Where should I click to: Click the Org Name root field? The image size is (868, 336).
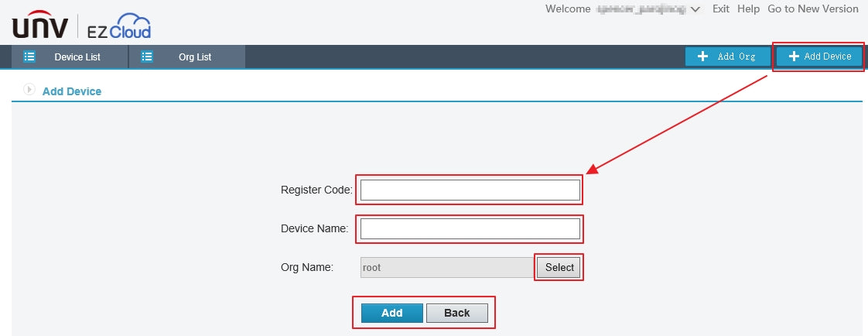446,268
